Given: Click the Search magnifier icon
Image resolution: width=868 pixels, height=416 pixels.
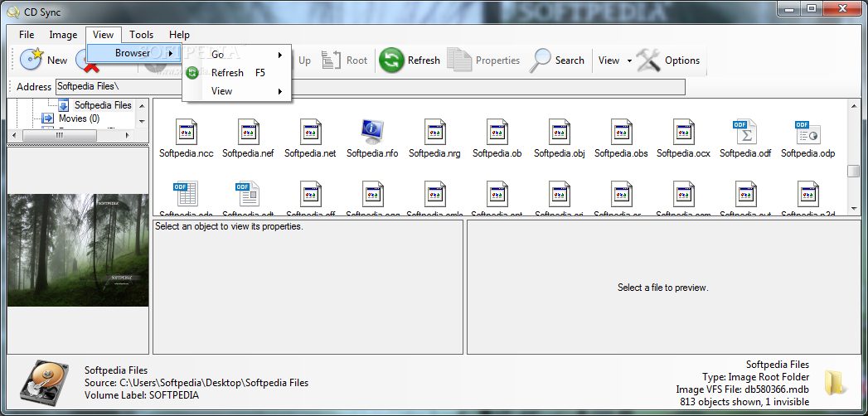Looking at the screenshot, I should (x=540, y=60).
